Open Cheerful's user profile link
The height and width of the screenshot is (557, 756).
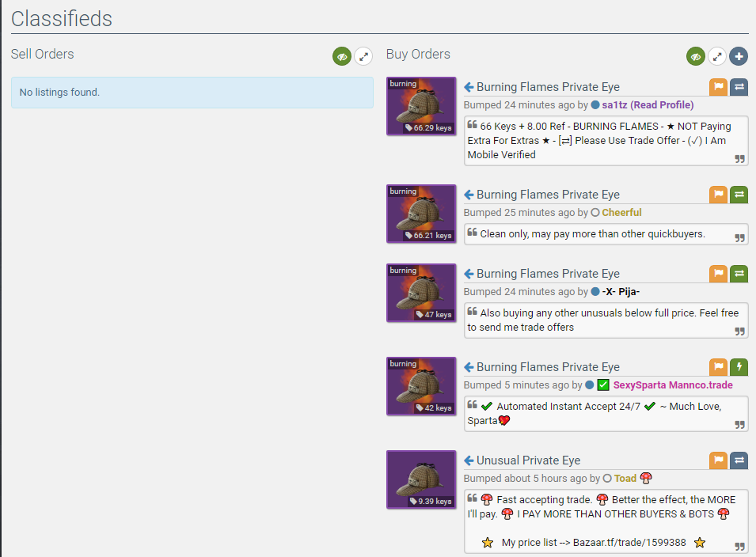pyautogui.click(x=621, y=213)
